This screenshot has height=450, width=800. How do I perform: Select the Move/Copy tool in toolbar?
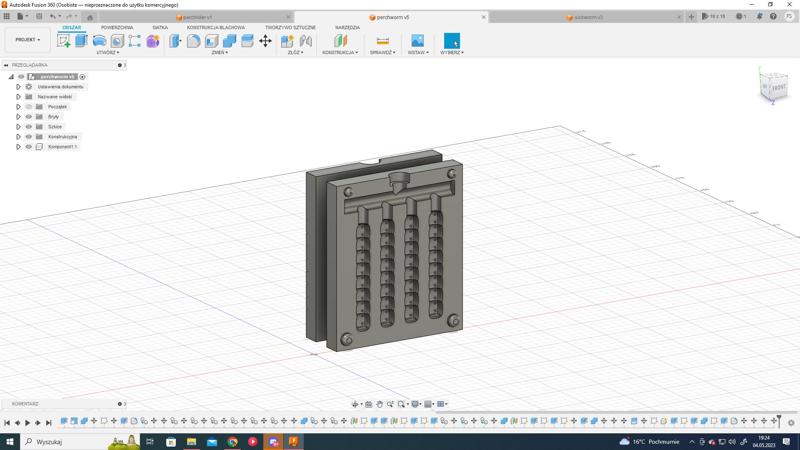(x=265, y=41)
